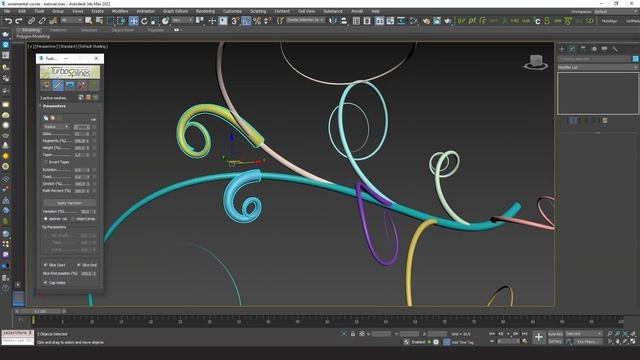Select the Unlink Selection tool
This screenshot has width=640, height=360.
[42, 21]
